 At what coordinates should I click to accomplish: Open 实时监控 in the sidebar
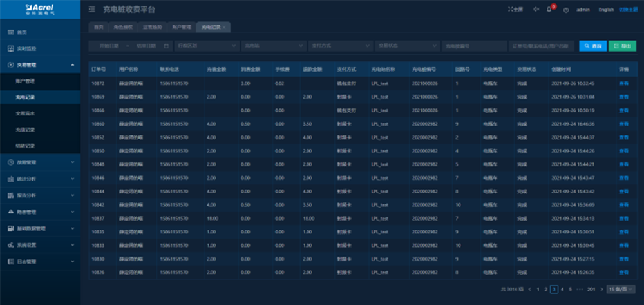pyautogui.click(x=26, y=48)
